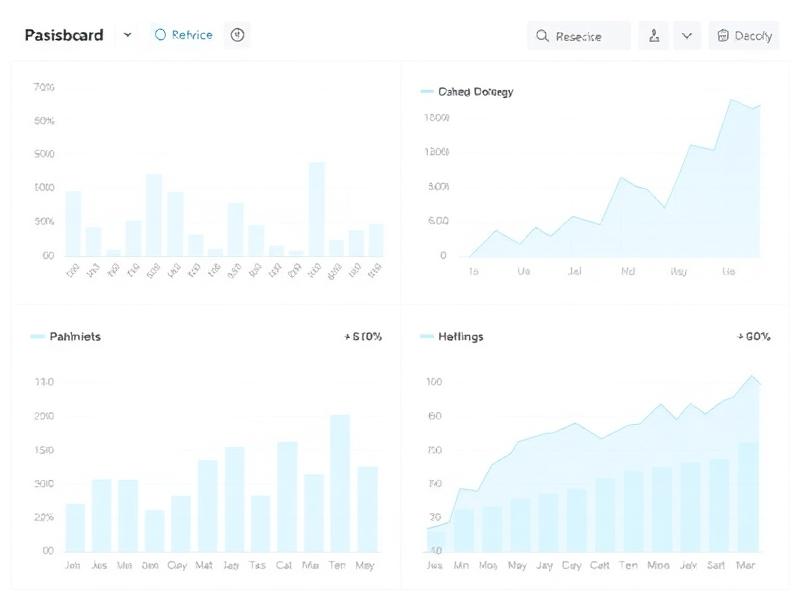Screen dimensions: 800x608
Task: Expand the chevron beside the export icon
Action: 687,34
